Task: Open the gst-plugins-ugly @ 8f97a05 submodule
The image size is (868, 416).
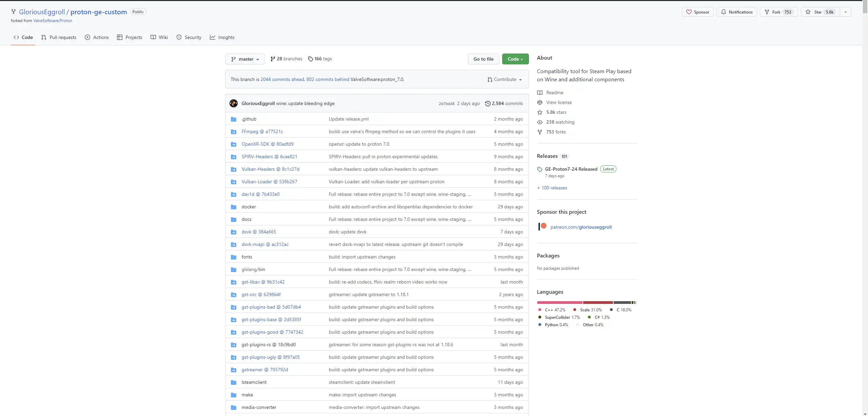Action: click(x=271, y=357)
